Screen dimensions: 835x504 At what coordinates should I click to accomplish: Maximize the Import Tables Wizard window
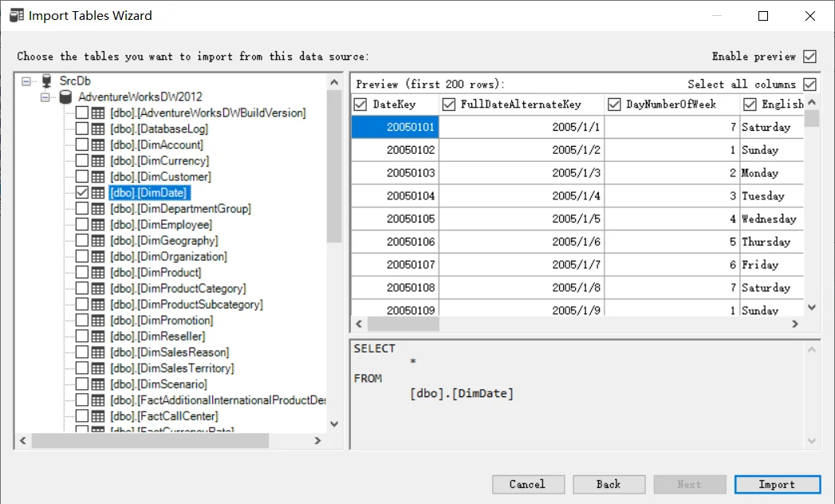tap(763, 16)
